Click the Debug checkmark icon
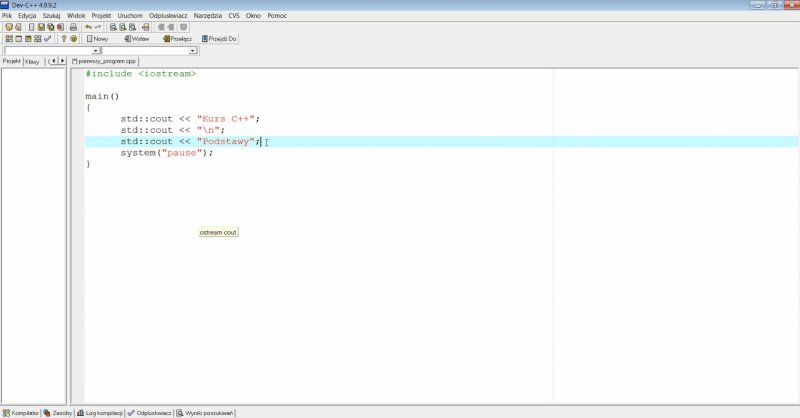Screen dimensions: 800x418 48,39
